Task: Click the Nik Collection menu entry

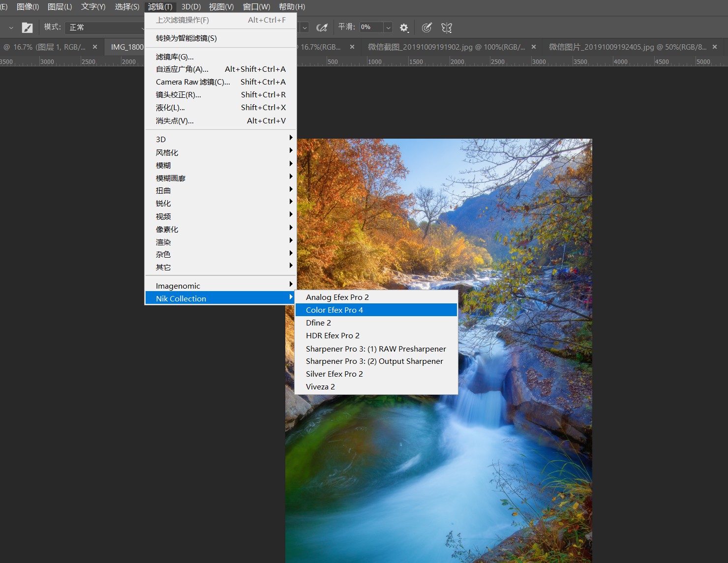Action: tap(221, 298)
